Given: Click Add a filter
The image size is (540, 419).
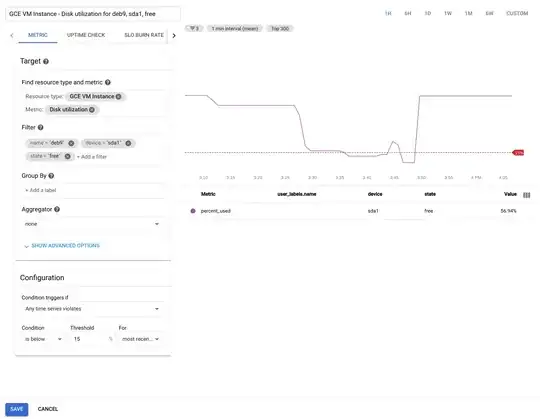Looking at the screenshot, I should [x=92, y=157].
